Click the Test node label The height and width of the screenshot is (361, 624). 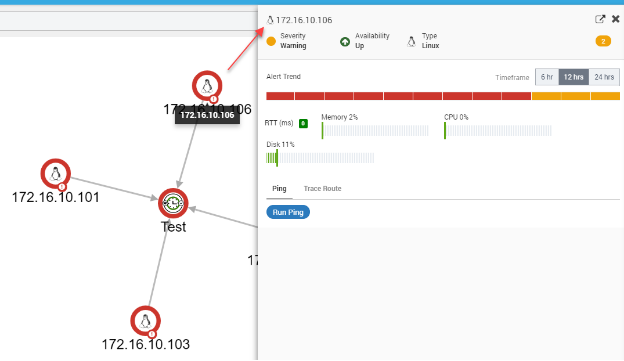pos(174,227)
